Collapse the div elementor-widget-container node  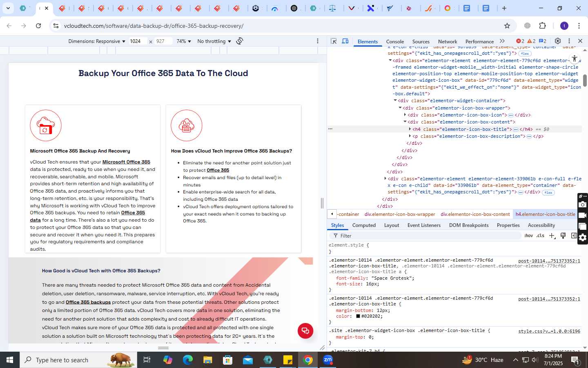(395, 101)
